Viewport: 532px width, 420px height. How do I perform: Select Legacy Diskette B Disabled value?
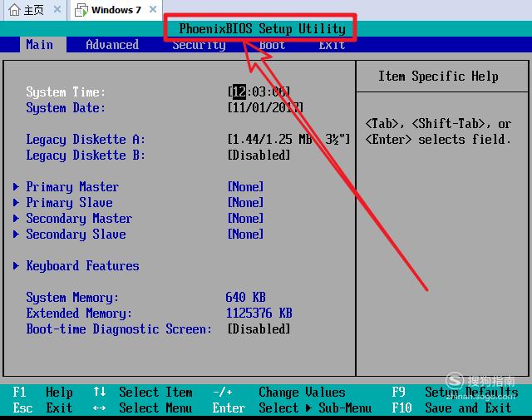point(259,156)
